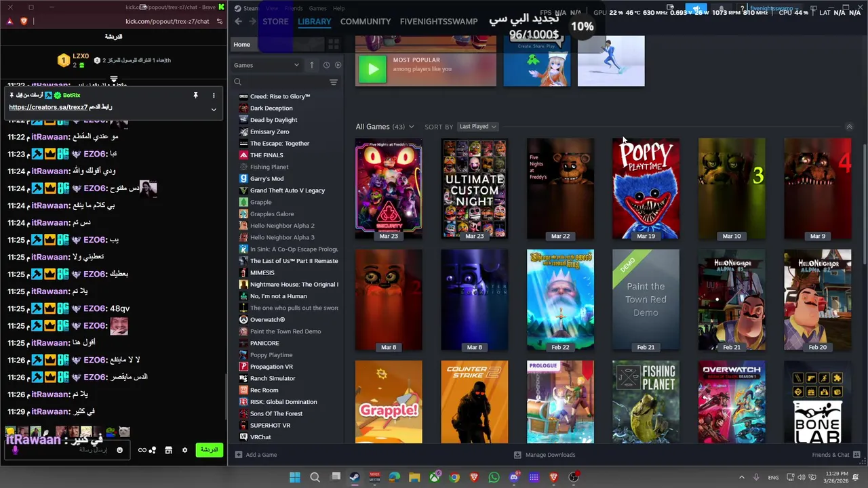Click the infinity icon in Kick chat bar
Viewport: 868px width, 488px height.
tap(142, 450)
